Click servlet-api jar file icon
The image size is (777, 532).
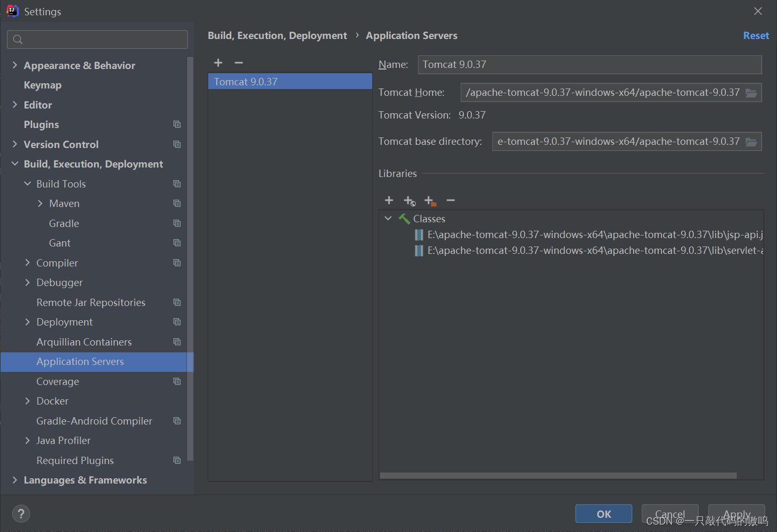coord(419,251)
